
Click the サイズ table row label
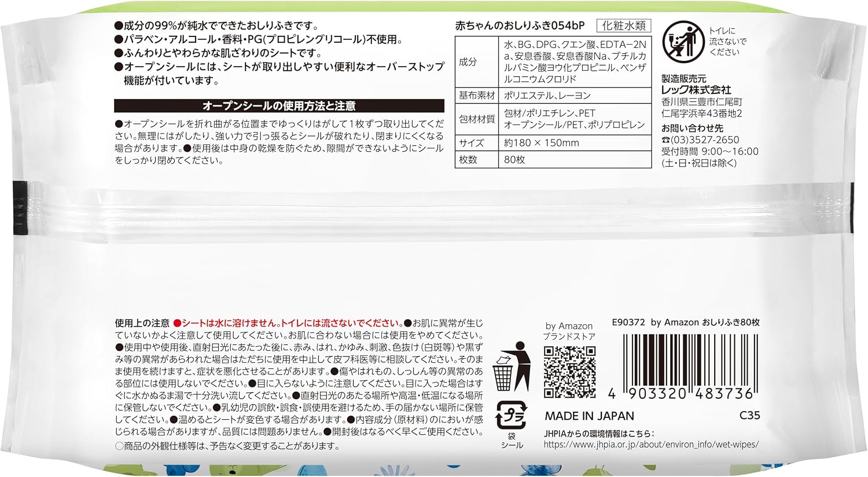471,142
